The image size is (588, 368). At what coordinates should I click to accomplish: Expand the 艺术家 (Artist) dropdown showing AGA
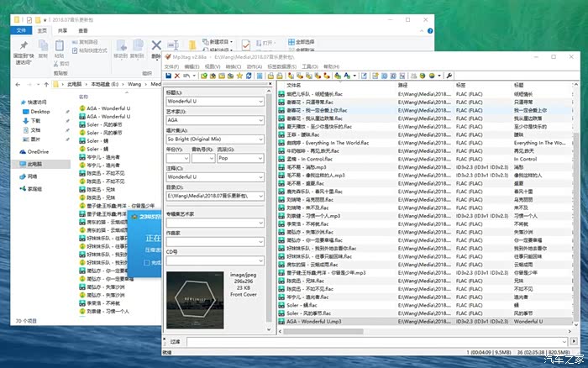(261, 119)
